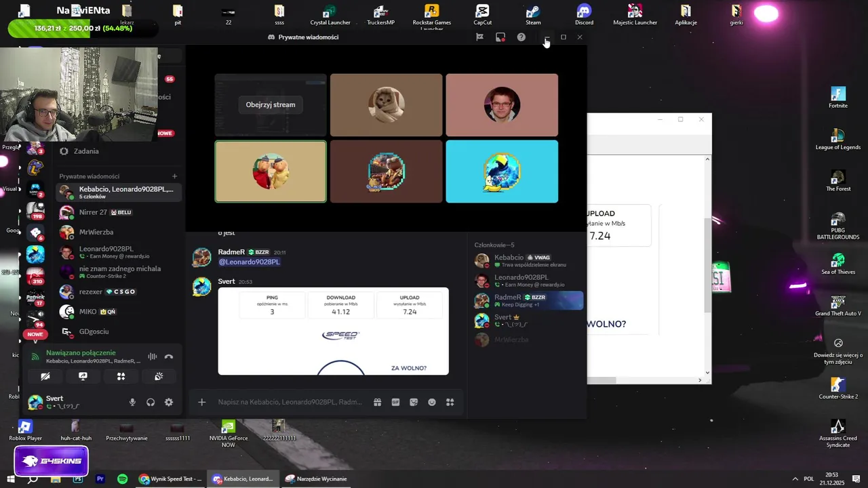
Task: Click the speed test window horizontal scrollbar
Action: 602,380
